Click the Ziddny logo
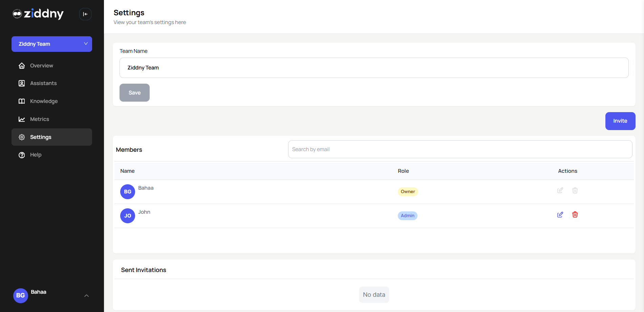 (38, 14)
